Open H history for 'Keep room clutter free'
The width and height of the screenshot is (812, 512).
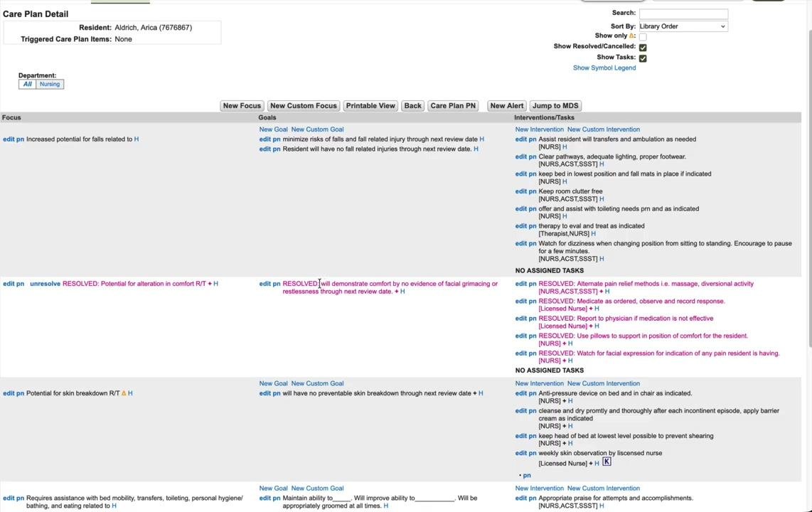[x=602, y=199]
